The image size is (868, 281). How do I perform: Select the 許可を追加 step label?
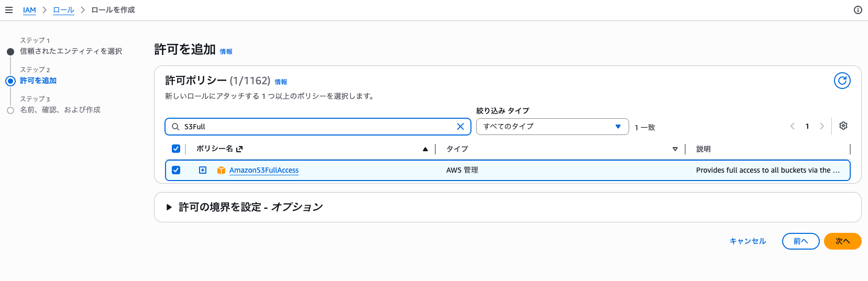point(38,81)
